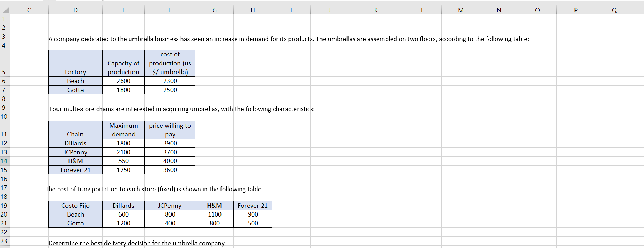Click the Beach-to-H&M cost 1100

pos(215,214)
